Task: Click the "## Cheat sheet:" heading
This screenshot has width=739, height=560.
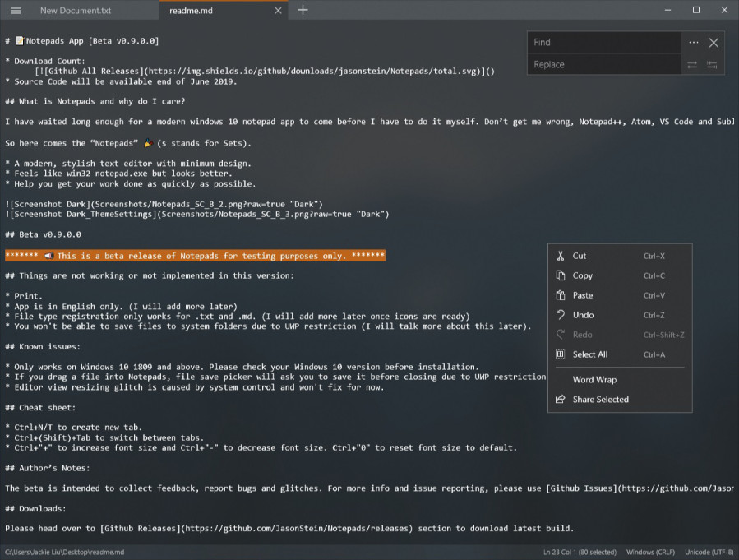Action: click(40, 407)
